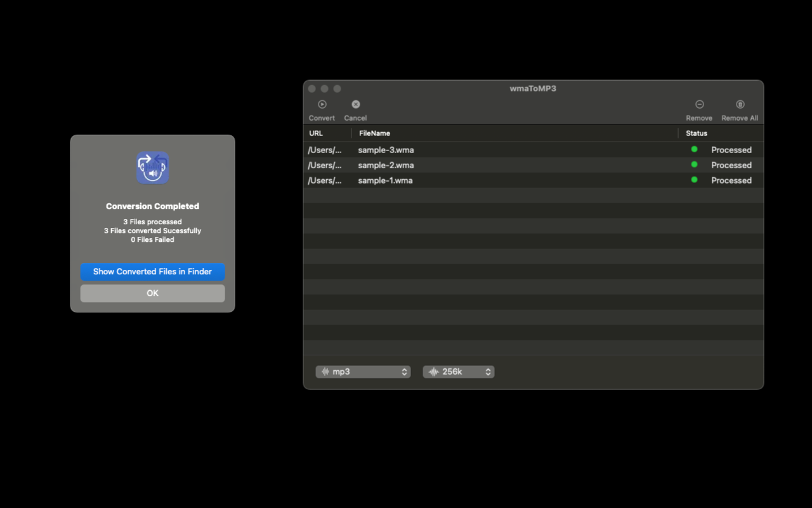Click the FileName column header
Screen dimensions: 812x508
[374, 133]
